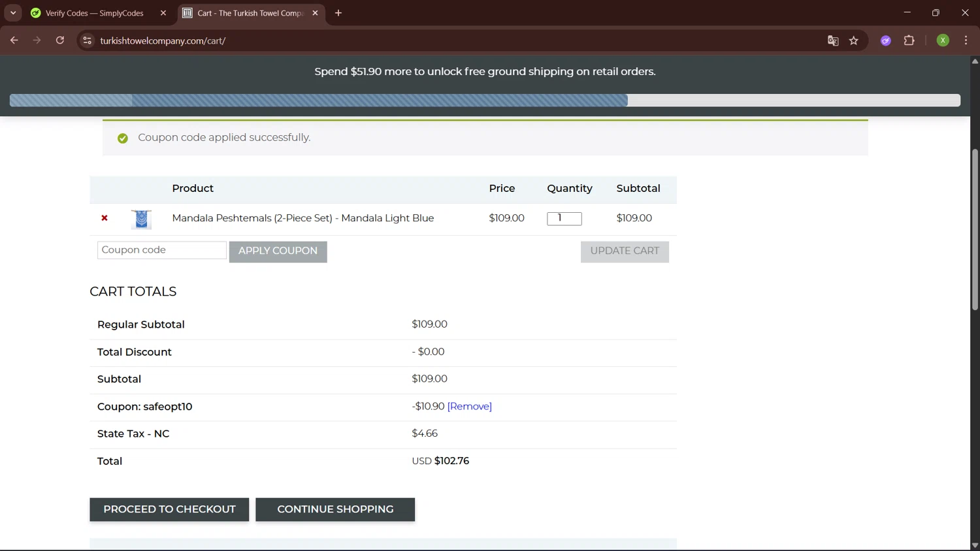Click the Apply Coupon button
The width and height of the screenshot is (980, 551).
278,251
